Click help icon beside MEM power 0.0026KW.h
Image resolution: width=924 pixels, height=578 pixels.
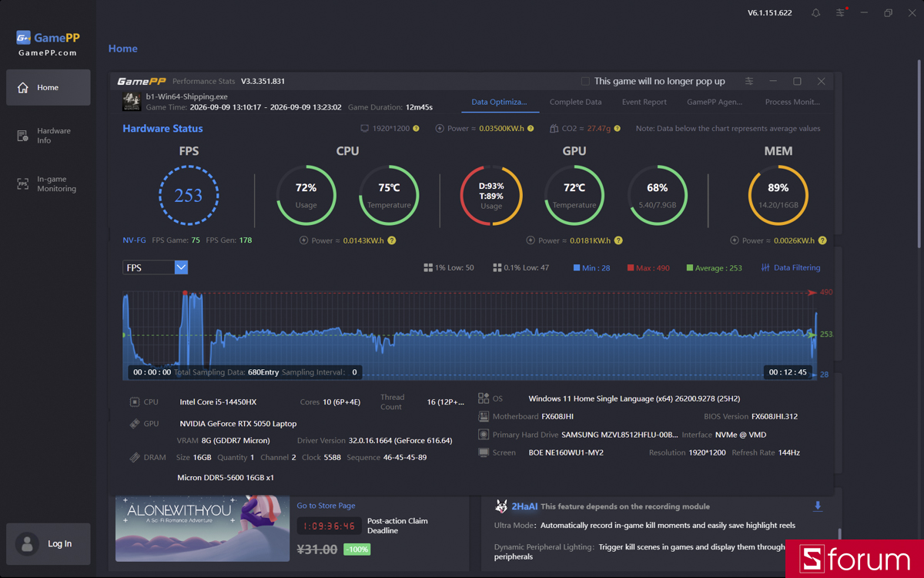click(822, 240)
